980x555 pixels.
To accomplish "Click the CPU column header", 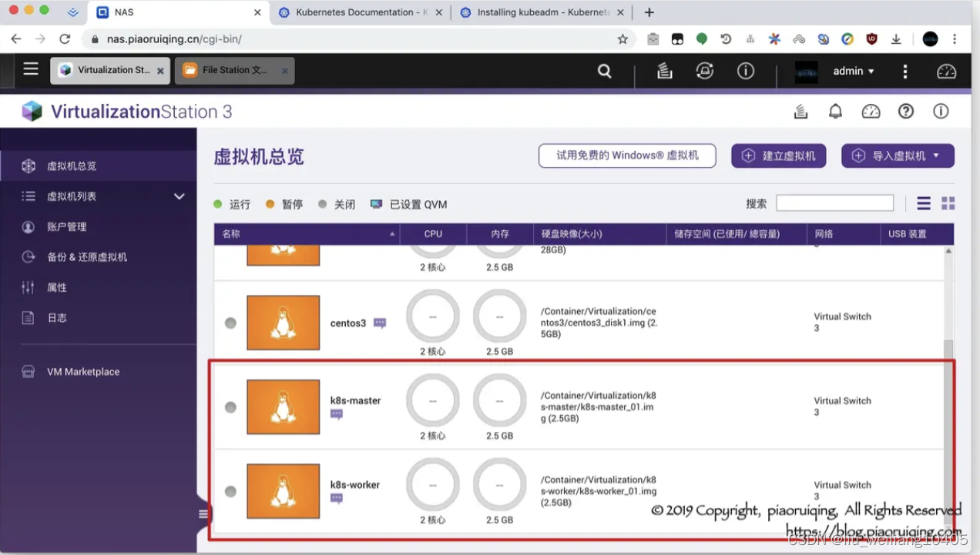I will [433, 234].
